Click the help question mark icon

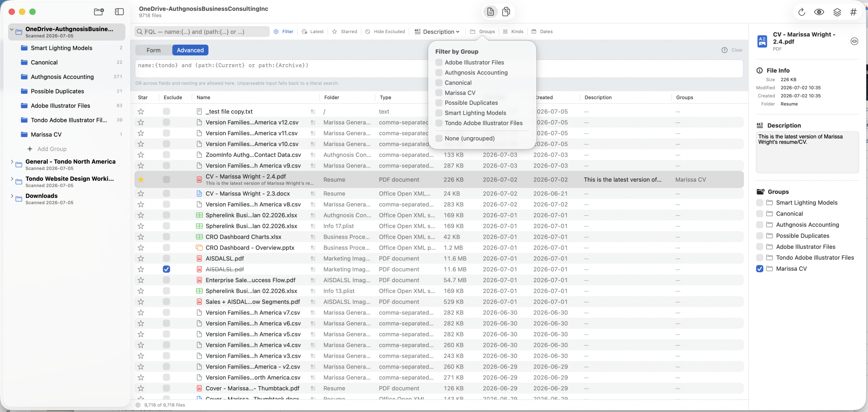[x=725, y=50]
